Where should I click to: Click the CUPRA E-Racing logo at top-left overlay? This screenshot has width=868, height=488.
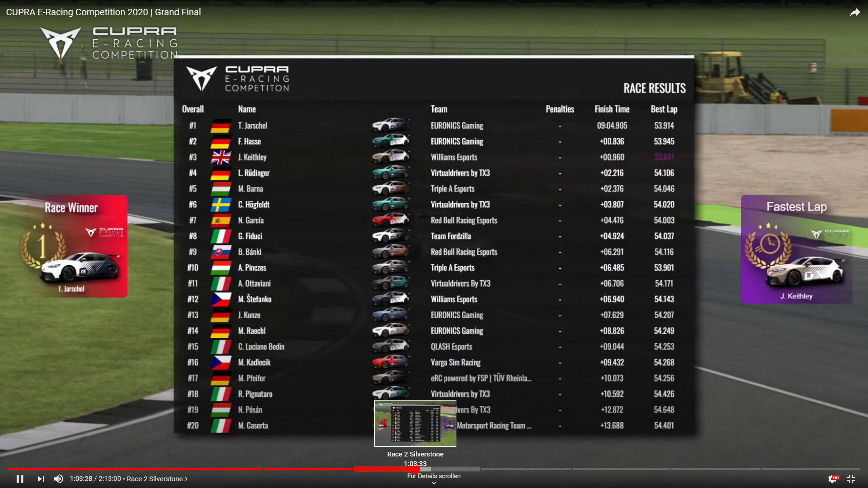[109, 43]
